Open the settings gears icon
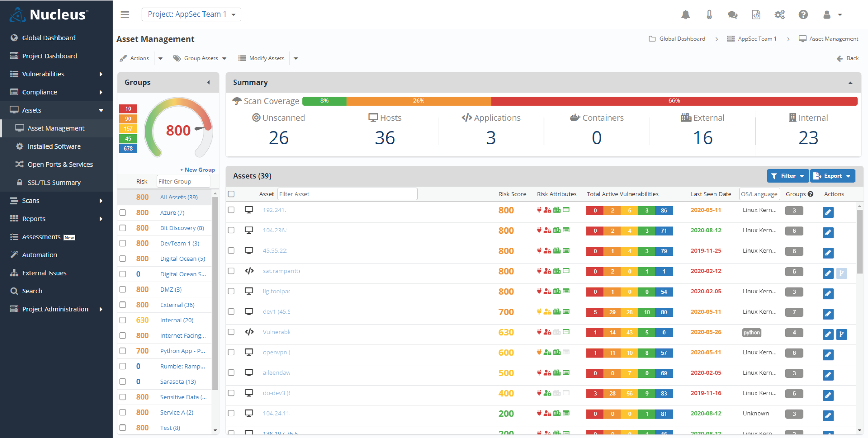868x438 pixels. 779,14
